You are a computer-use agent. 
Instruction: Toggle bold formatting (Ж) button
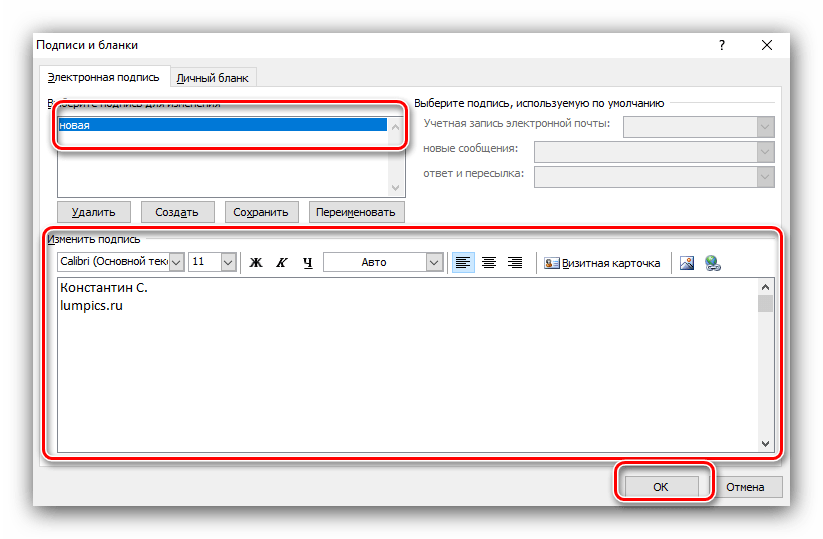pyautogui.click(x=255, y=262)
